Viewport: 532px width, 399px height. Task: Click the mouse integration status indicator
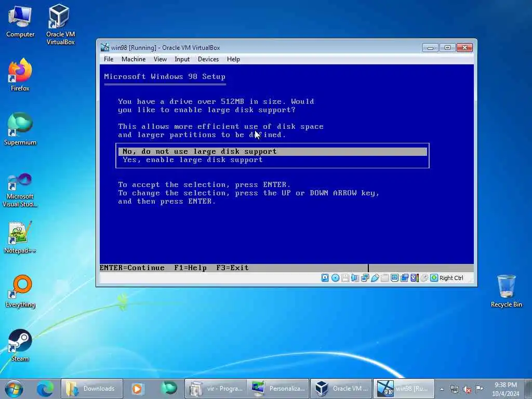point(424,278)
